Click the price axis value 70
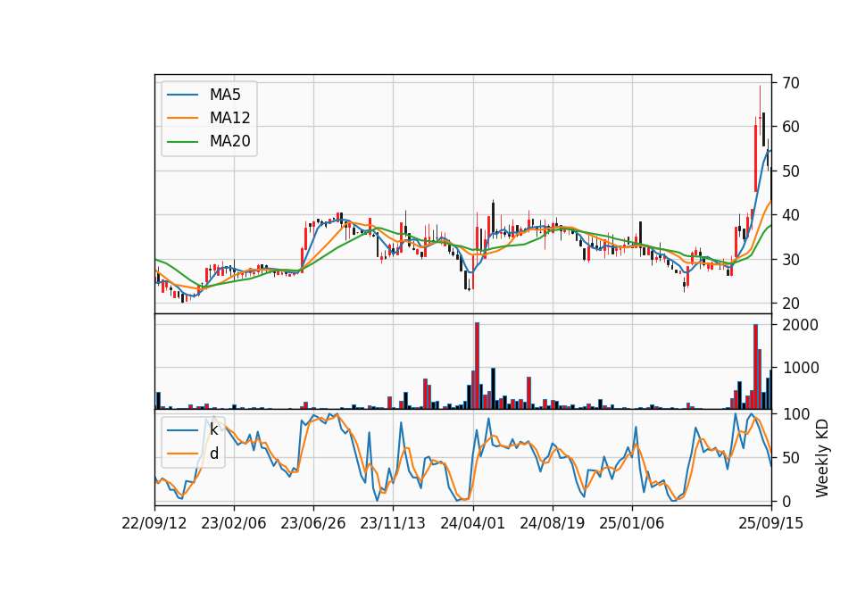 [791, 83]
